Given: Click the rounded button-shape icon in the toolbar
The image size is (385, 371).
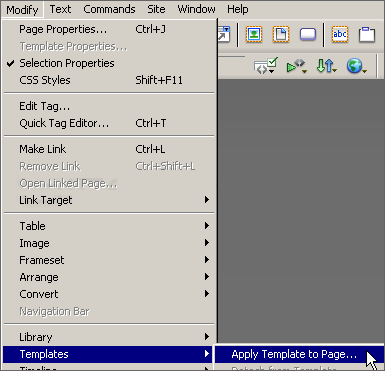Looking at the screenshot, I should tap(308, 34).
